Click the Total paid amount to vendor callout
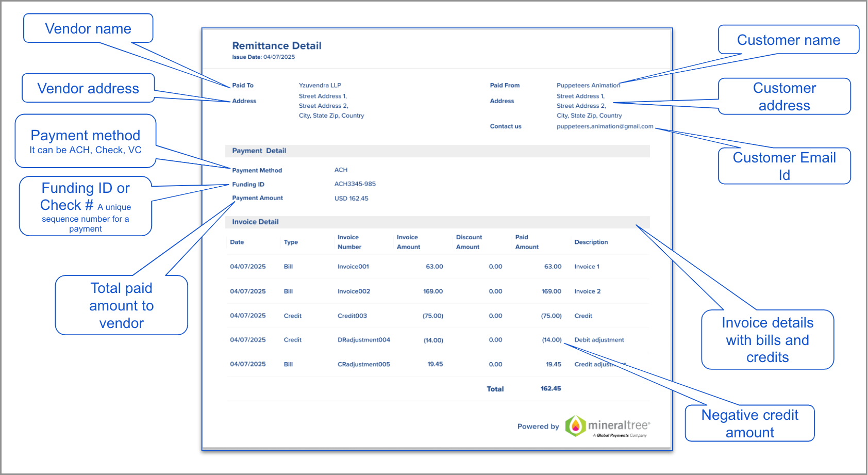 click(x=121, y=305)
